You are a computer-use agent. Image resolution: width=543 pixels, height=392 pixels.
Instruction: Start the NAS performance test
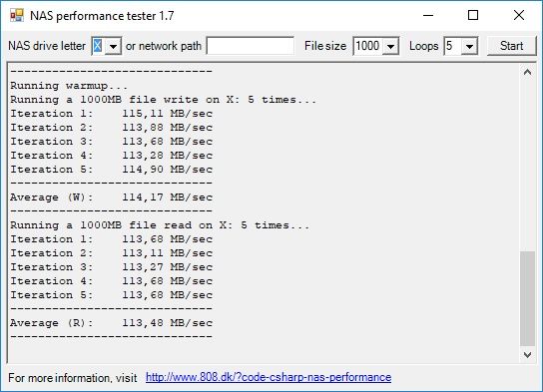point(511,46)
